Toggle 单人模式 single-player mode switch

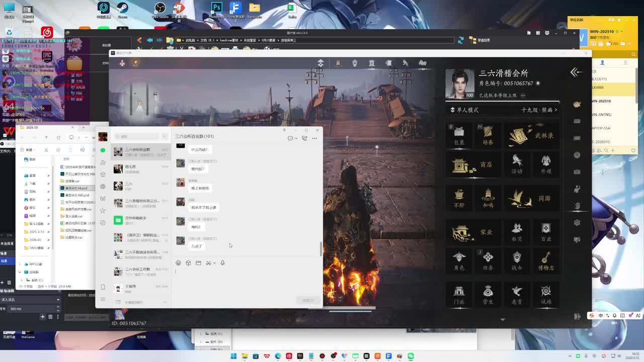tap(453, 110)
